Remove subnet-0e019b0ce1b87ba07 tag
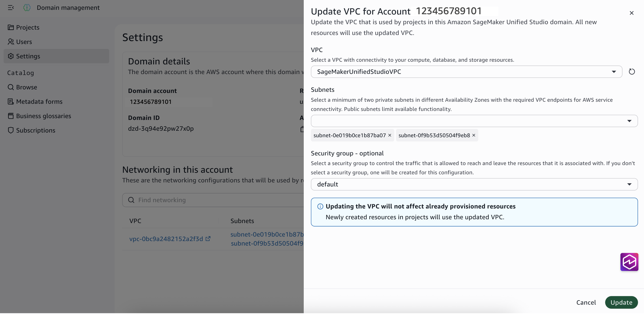The image size is (644, 314). click(390, 135)
